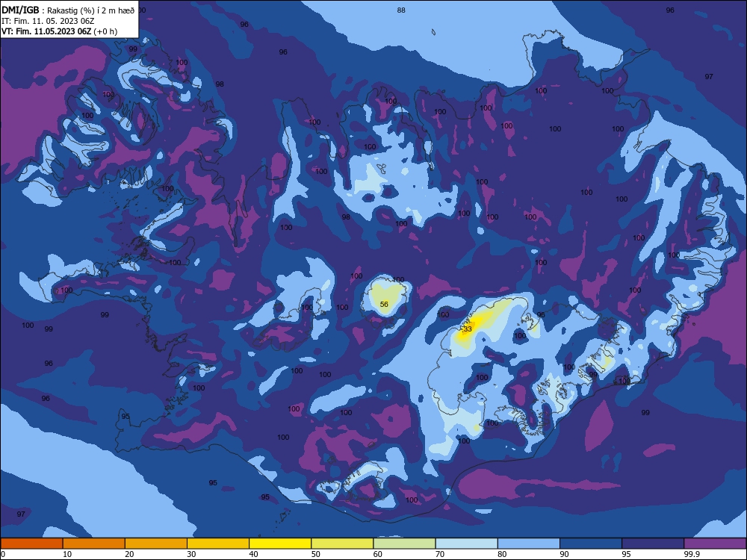Click the dark orange 0–10 legend swatch

pos(31,544)
